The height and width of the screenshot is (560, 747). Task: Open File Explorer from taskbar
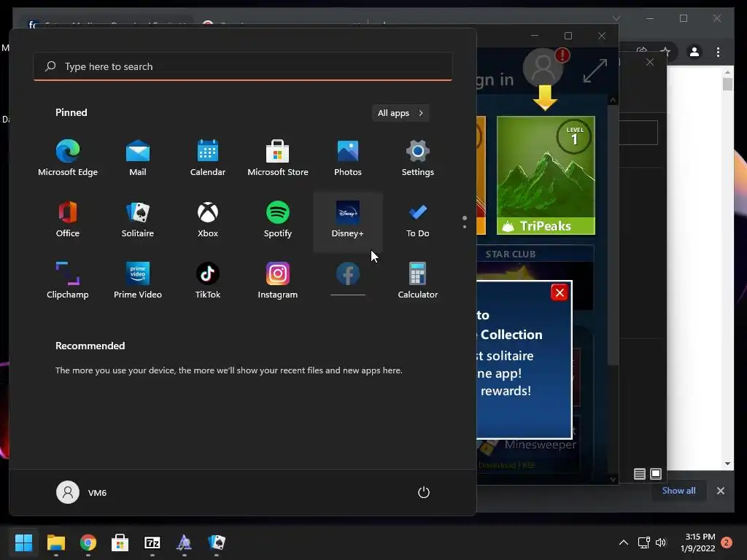click(x=55, y=542)
